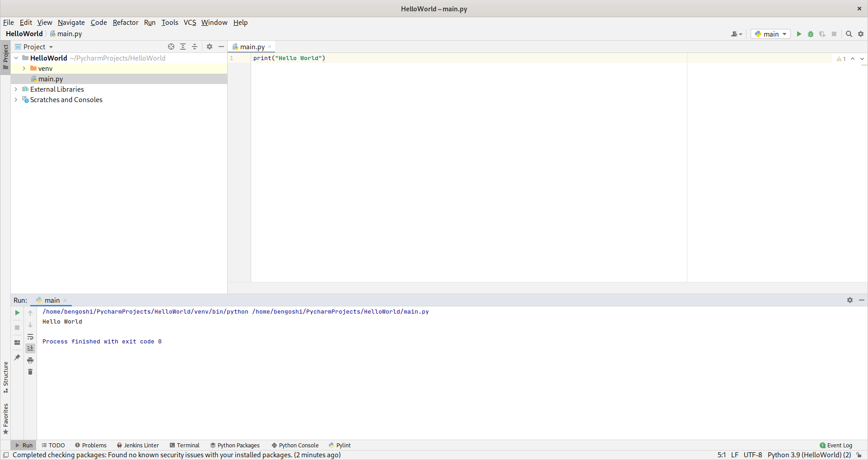
Task: Rerun the program from the Run panel
Action: click(x=17, y=312)
